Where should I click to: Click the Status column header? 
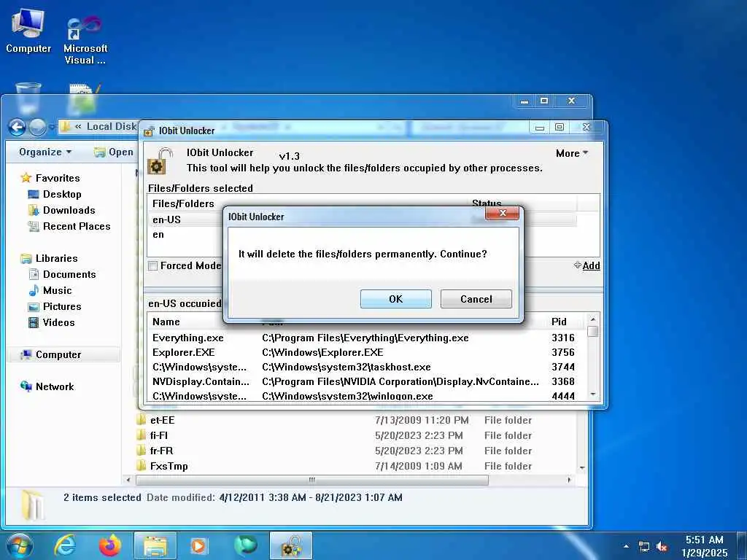point(487,203)
